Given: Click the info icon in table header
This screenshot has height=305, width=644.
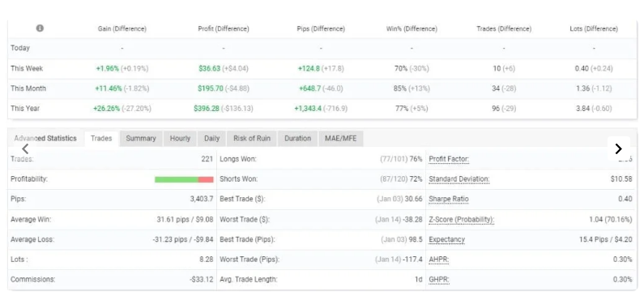Looking at the screenshot, I should [40, 28].
